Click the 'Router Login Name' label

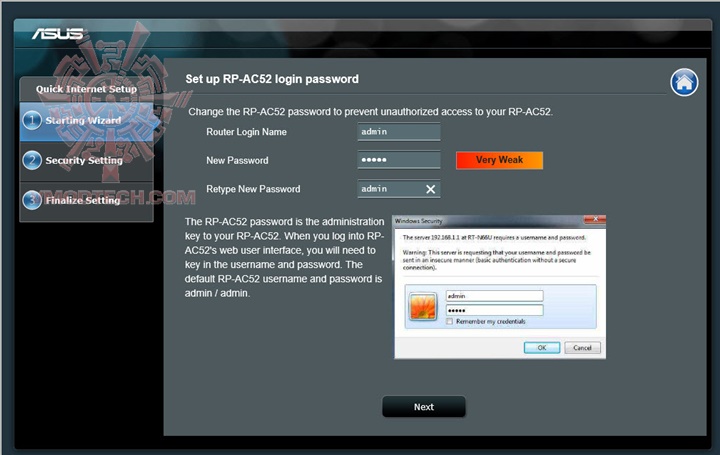(246, 132)
